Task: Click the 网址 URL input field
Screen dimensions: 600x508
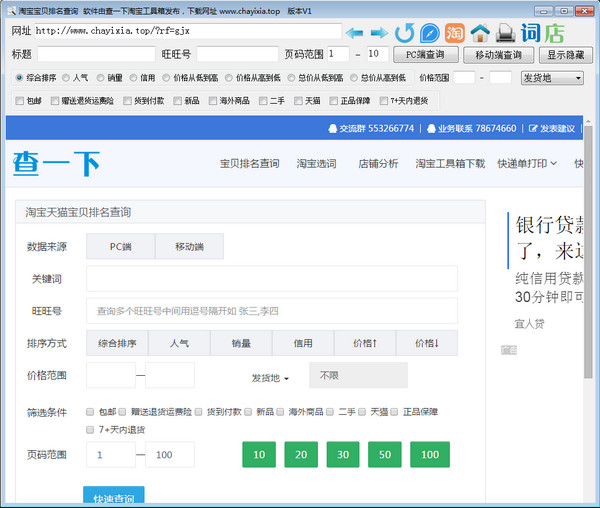Action: pyautogui.click(x=188, y=31)
